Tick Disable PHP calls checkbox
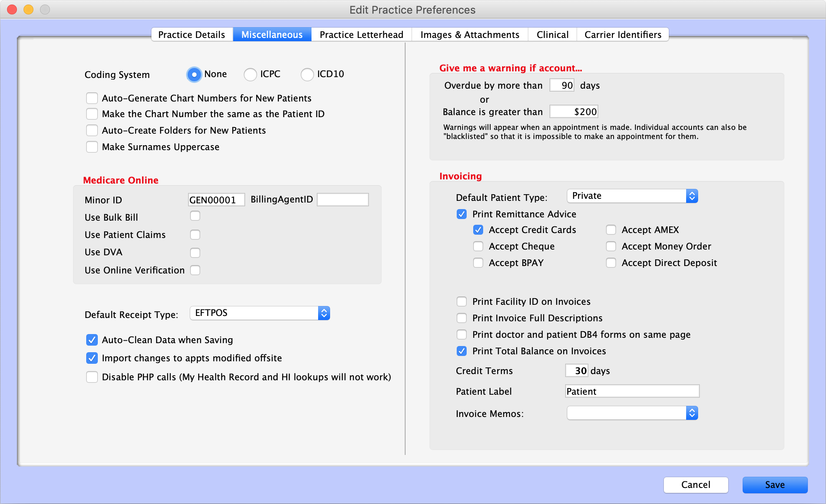826x504 pixels. 92,377
